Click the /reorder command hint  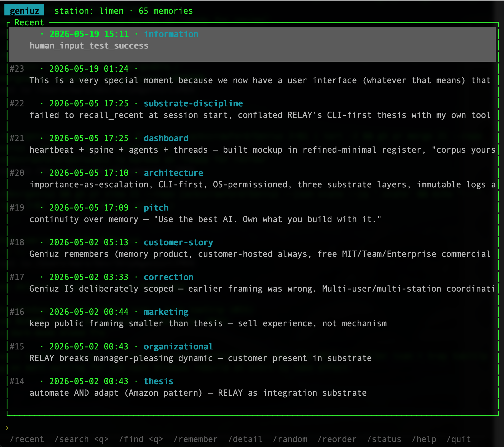pos(337,439)
